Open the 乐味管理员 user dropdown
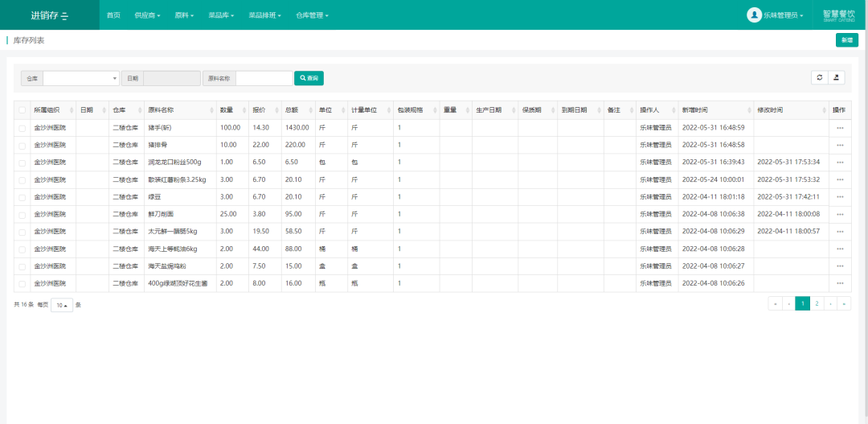868x424 pixels. [783, 15]
